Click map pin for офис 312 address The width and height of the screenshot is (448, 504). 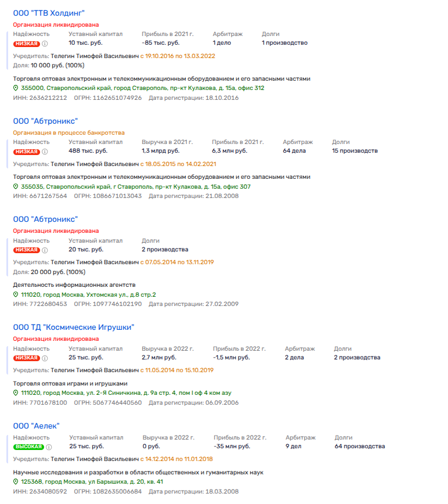pyautogui.click(x=16, y=88)
